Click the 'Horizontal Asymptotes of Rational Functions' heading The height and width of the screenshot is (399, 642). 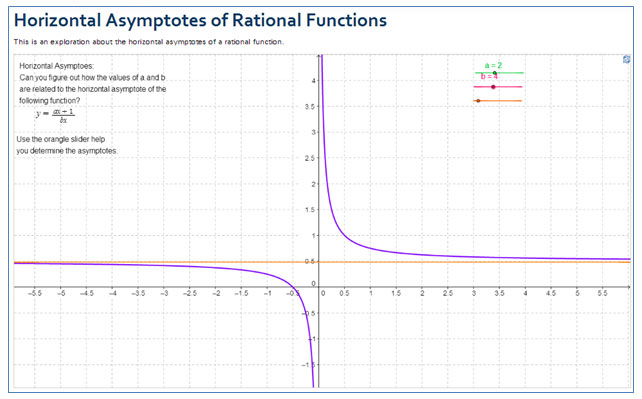[x=200, y=20]
